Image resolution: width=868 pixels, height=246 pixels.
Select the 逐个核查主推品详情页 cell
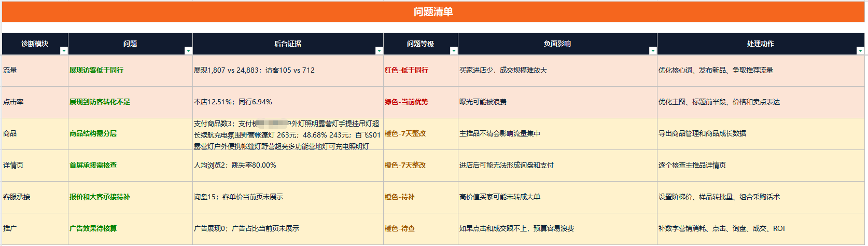(761, 166)
